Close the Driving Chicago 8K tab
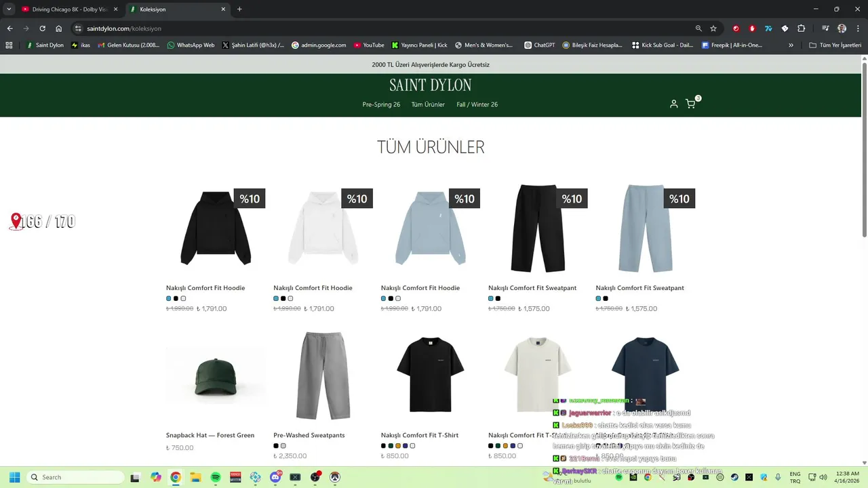 (115, 9)
